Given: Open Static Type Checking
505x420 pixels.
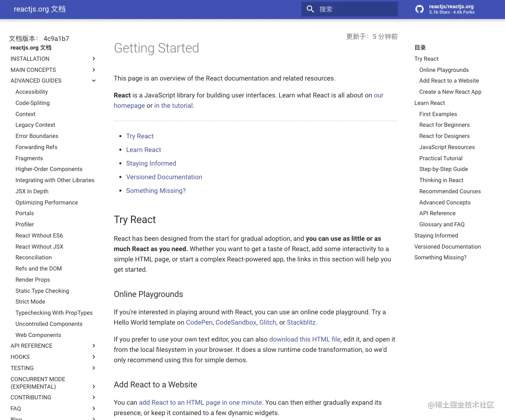Looking at the screenshot, I should pyautogui.click(x=42, y=291).
